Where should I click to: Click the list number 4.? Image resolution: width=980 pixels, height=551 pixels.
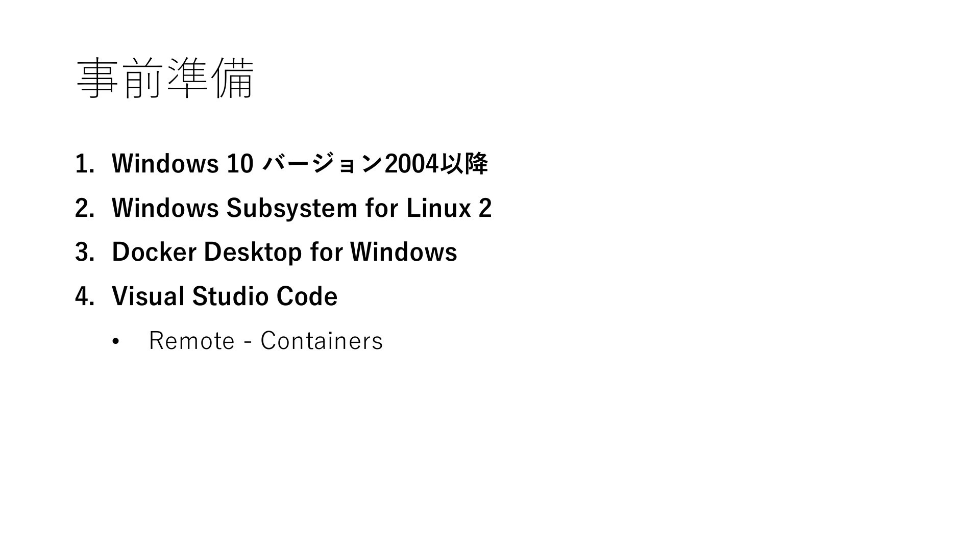pos(85,296)
